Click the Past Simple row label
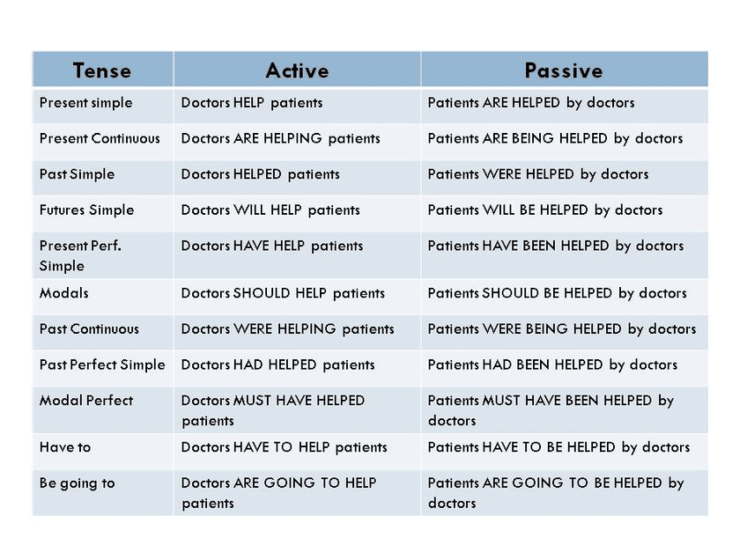 [78, 174]
